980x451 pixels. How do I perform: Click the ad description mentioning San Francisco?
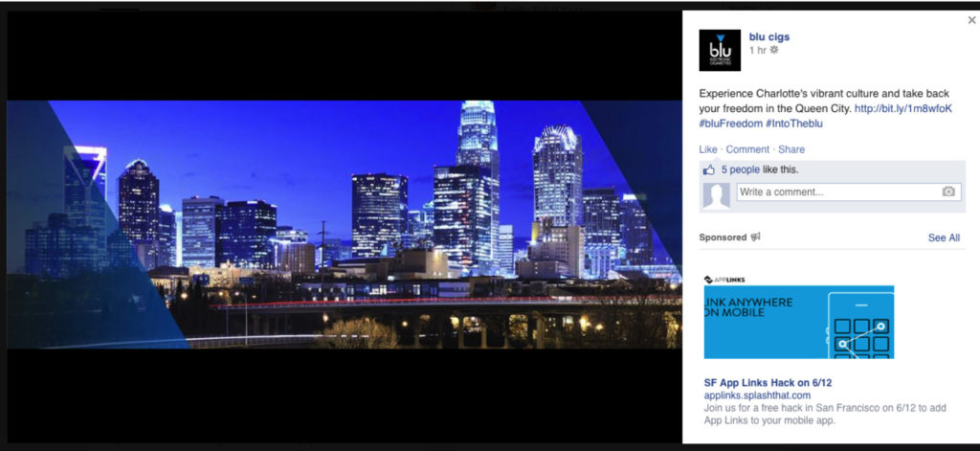pos(825,414)
